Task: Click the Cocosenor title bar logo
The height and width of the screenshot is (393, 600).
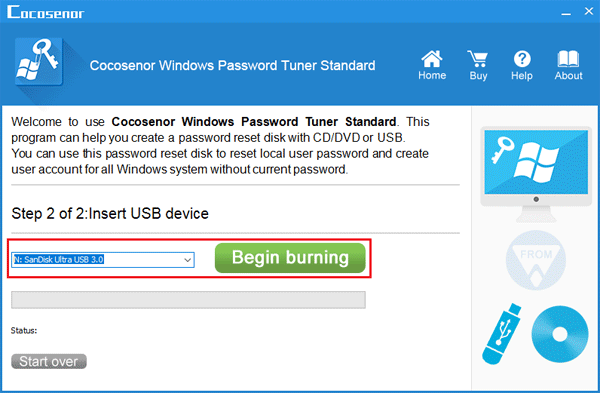Action: (46, 12)
